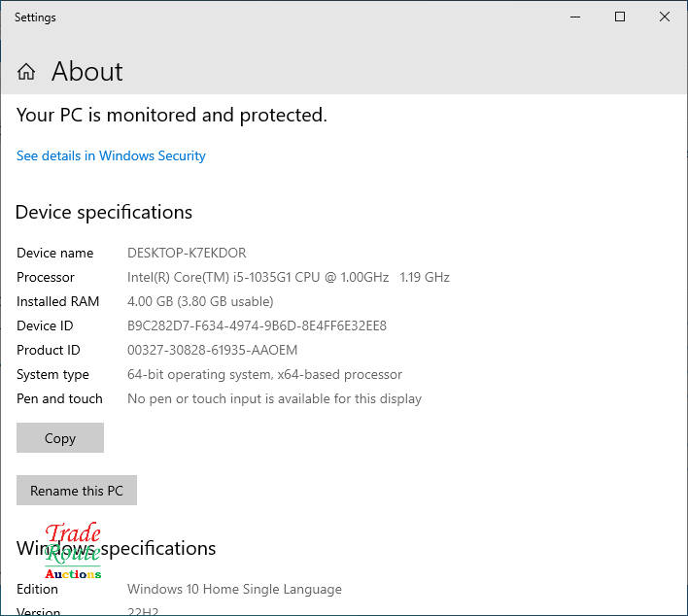Screen dimensions: 688x616
Task: Minimize the Settings window
Action: 575,17
